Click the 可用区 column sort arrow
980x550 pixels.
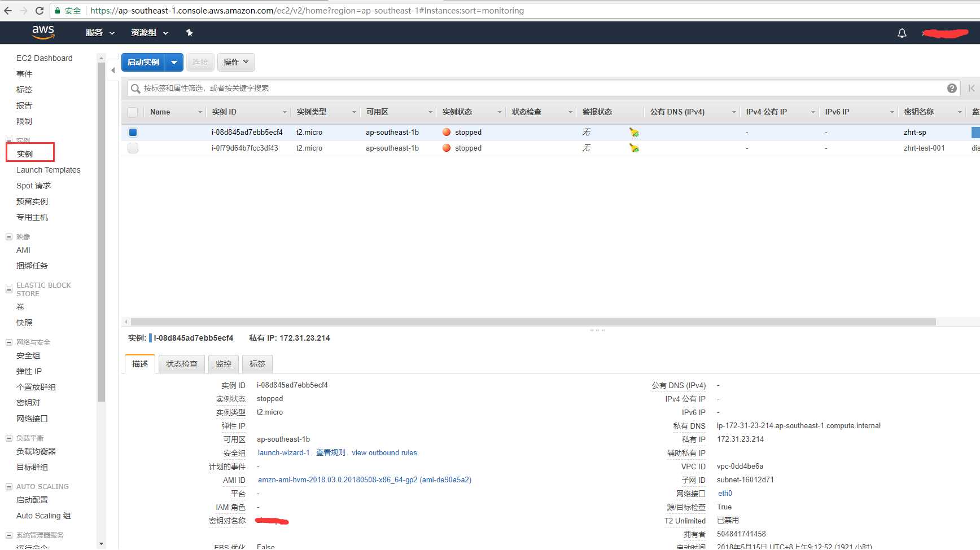tap(430, 112)
